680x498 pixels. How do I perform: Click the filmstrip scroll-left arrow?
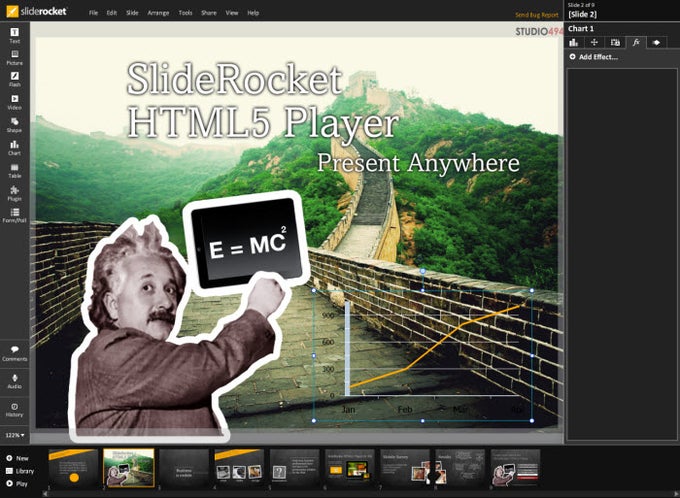pos(45,494)
